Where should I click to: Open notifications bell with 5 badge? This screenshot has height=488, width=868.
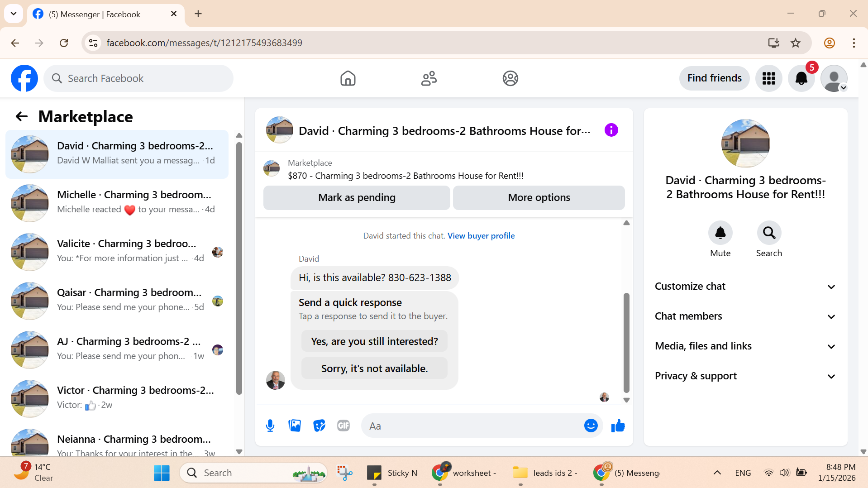801,78
